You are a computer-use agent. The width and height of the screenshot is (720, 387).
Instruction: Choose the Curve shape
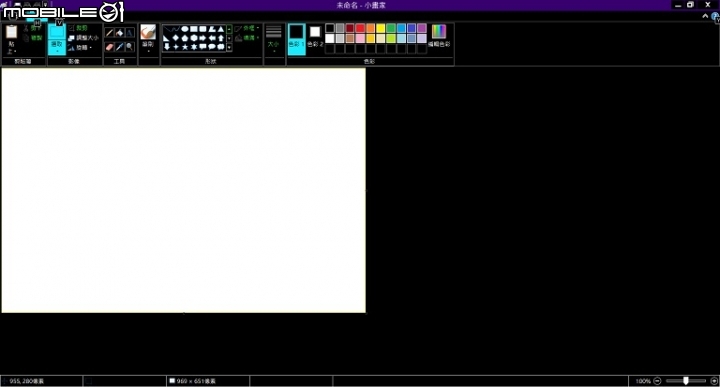(176, 29)
